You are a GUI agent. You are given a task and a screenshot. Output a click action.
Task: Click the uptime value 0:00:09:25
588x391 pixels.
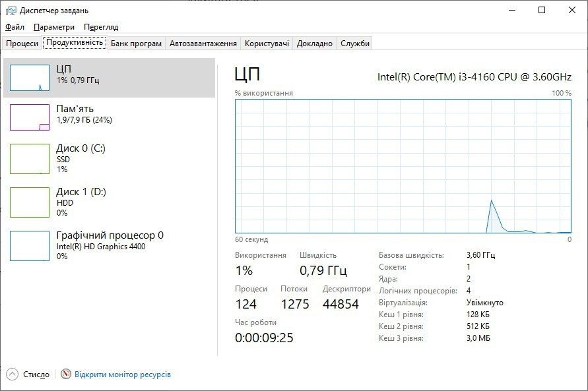[x=264, y=338]
